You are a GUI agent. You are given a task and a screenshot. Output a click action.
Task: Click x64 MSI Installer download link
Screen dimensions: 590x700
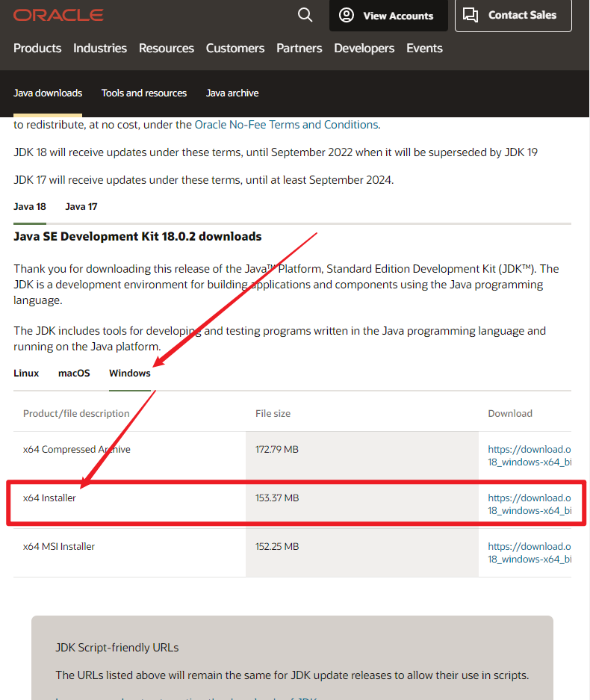click(530, 553)
